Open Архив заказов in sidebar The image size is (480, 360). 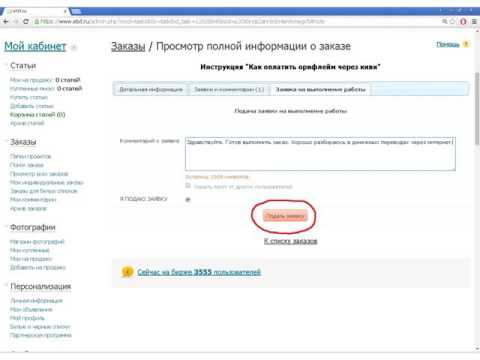tap(28, 208)
